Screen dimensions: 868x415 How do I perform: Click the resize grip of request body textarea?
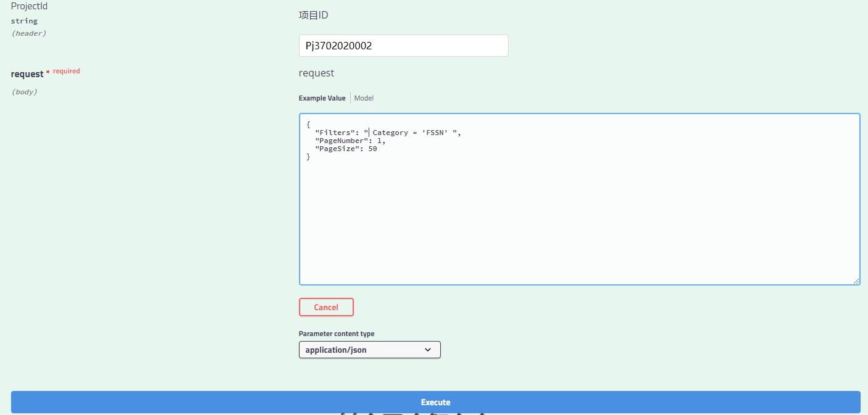(x=856, y=281)
